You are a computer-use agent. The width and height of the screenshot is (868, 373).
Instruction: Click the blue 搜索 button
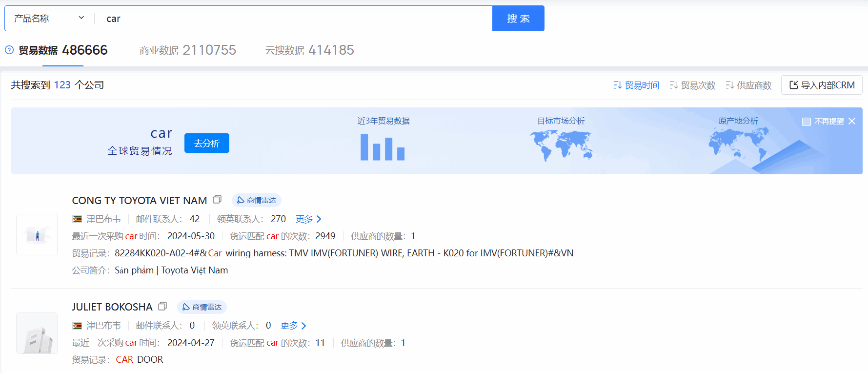point(518,19)
